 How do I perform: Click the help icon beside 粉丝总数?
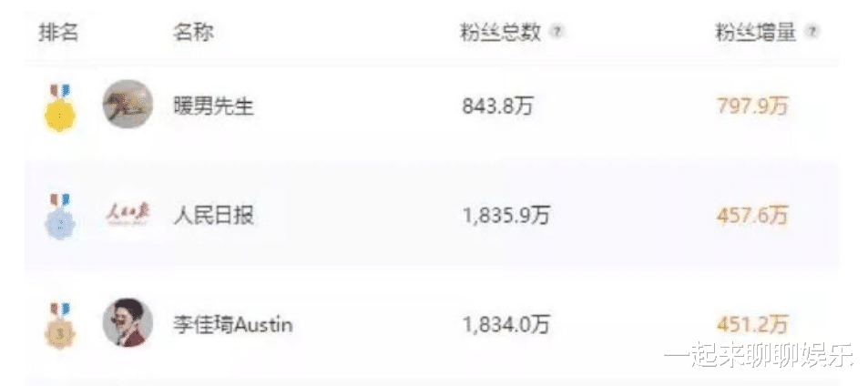[558, 32]
